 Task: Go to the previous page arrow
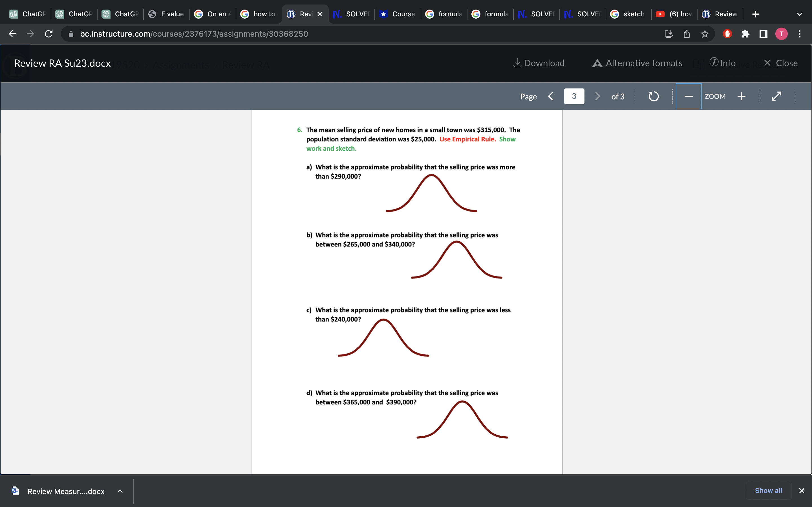551,97
